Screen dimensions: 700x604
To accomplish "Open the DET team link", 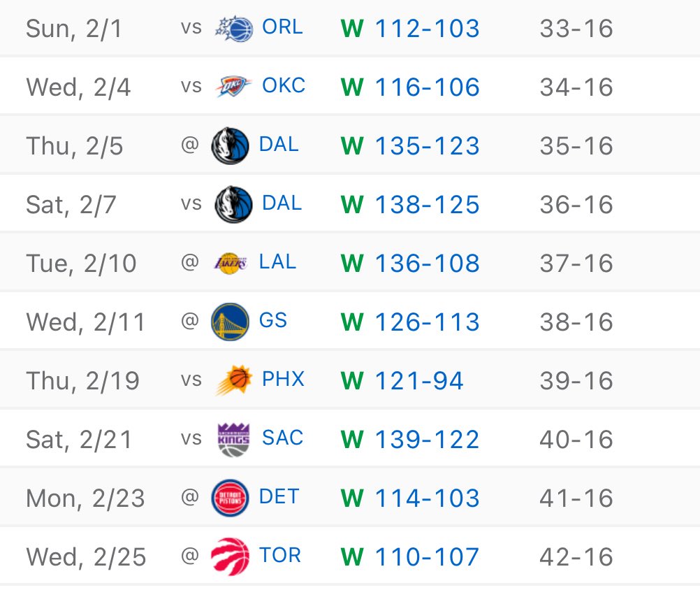I will pyautogui.click(x=279, y=497).
